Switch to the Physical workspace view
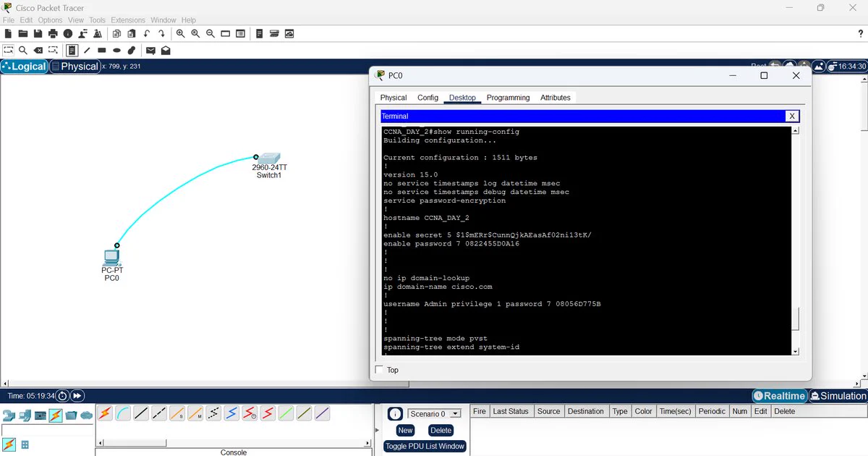 click(x=75, y=66)
